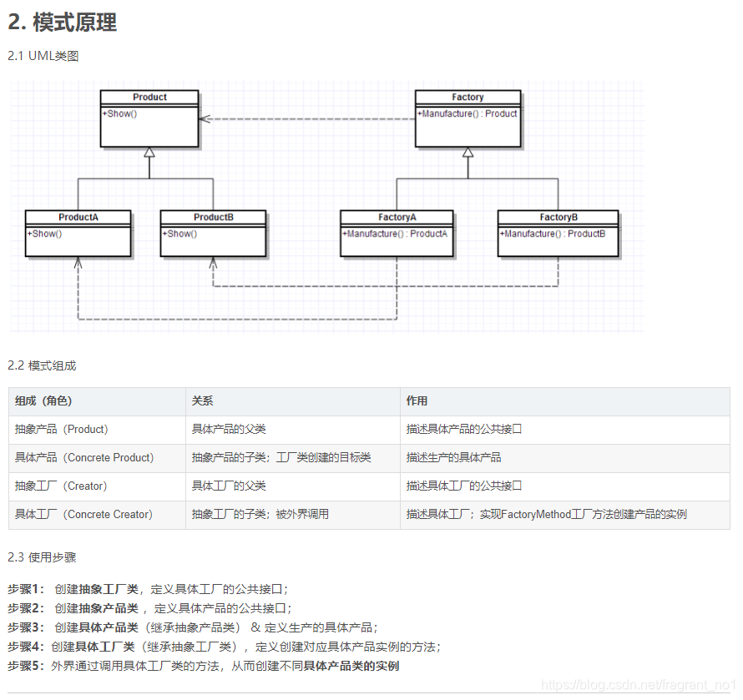Click the FactoryA class title
Image resolution: width=743 pixels, height=700 pixels.
397,217
